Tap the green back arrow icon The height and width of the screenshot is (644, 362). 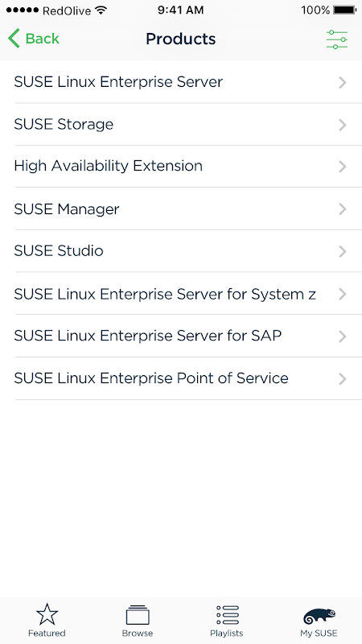[14, 39]
